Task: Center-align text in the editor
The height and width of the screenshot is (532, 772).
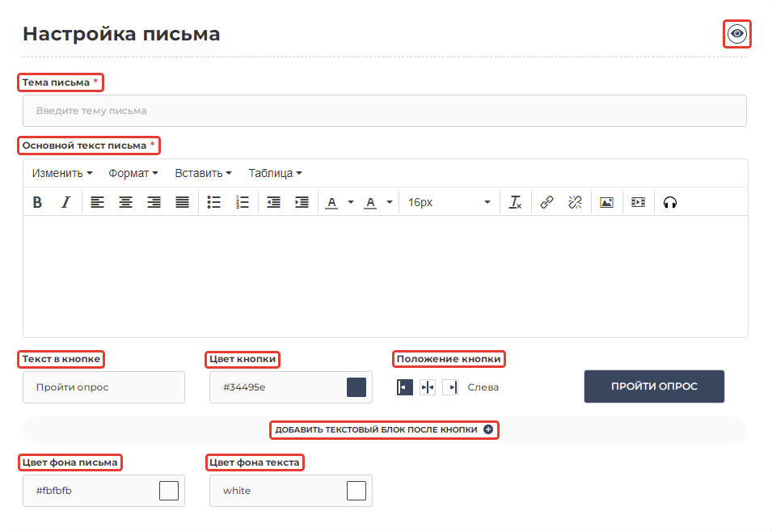Action: point(125,202)
